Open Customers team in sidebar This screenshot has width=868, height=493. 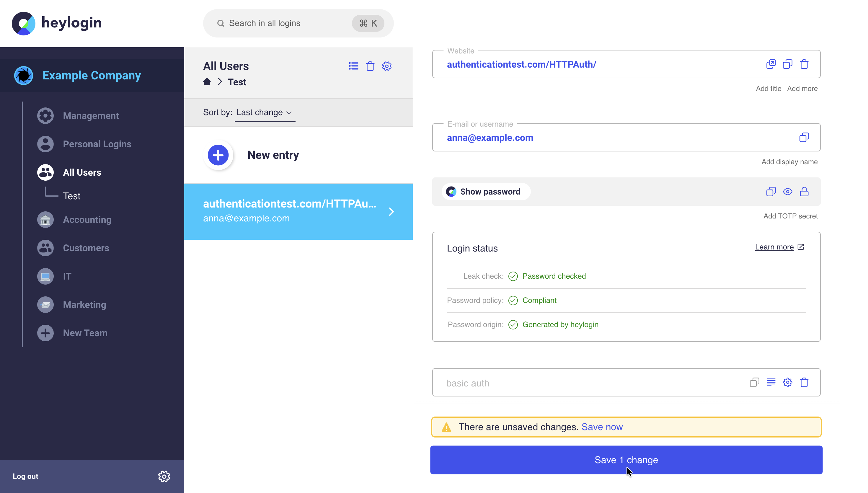pos(86,248)
